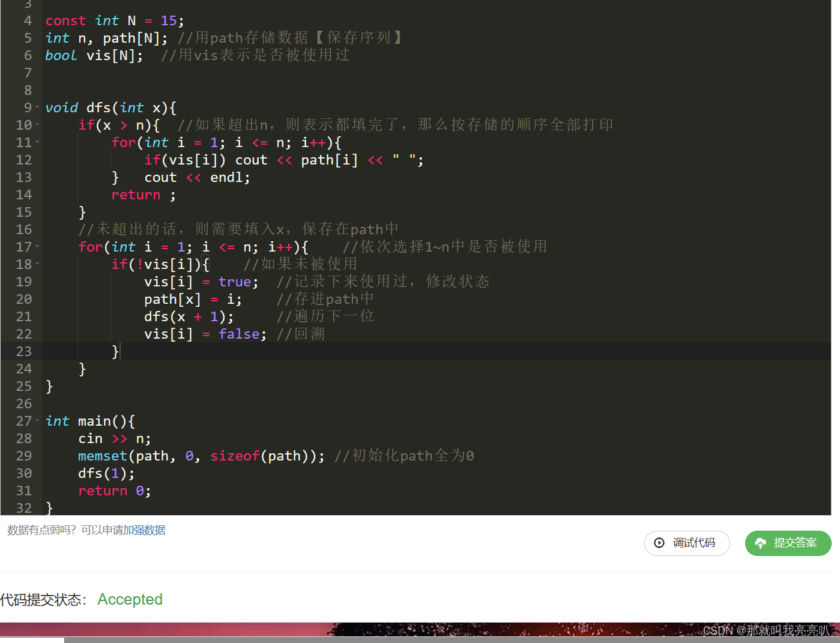The width and height of the screenshot is (840, 643).
Task: Click the 'dfs(1);' call in main
Action: point(106,473)
